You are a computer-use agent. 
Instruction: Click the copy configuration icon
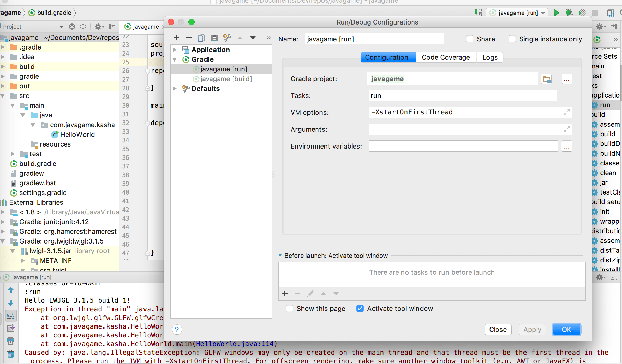click(x=201, y=38)
